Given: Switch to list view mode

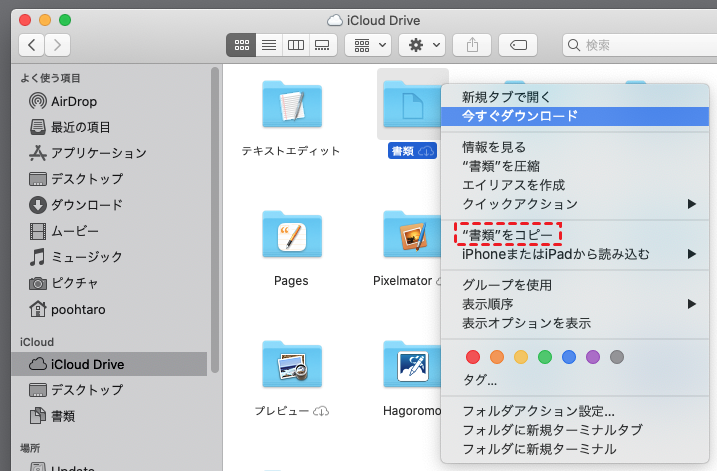Looking at the screenshot, I should (268, 45).
